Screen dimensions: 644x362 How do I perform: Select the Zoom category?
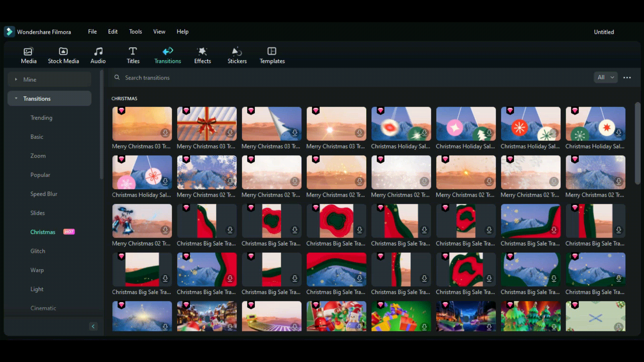tap(38, 156)
